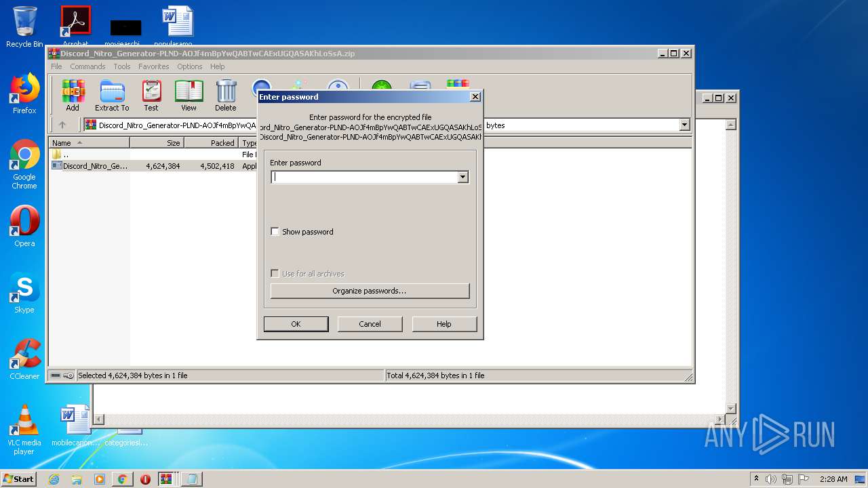Click the dialog Help button
The height and width of the screenshot is (488, 868).
tap(444, 324)
